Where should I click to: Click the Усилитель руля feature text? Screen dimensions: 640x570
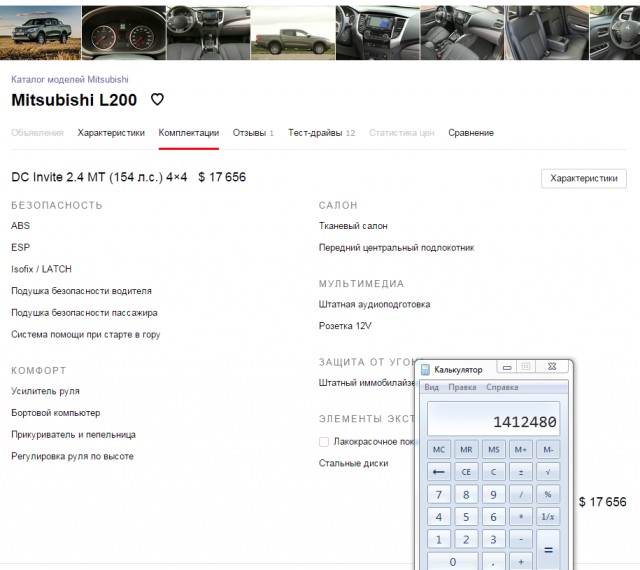45,391
